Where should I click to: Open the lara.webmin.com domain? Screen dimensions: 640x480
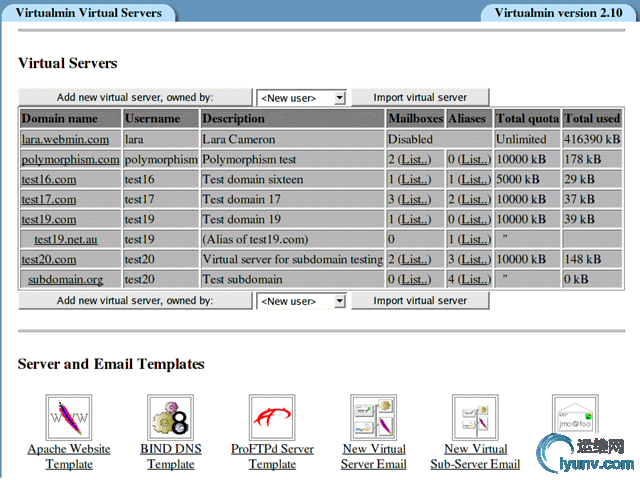point(65,140)
